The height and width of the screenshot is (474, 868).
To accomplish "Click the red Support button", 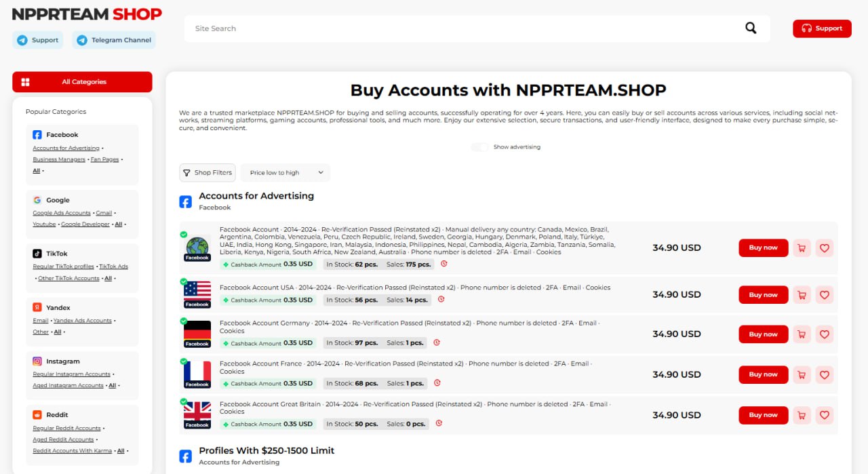I will tap(822, 28).
